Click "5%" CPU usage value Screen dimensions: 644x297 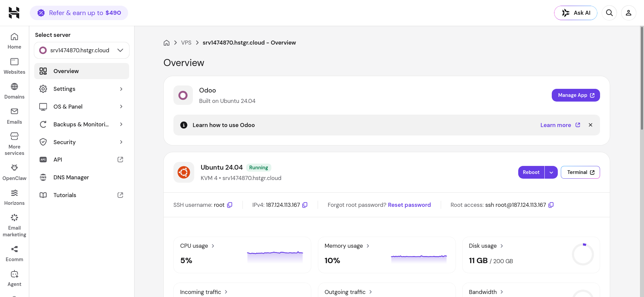186,261
